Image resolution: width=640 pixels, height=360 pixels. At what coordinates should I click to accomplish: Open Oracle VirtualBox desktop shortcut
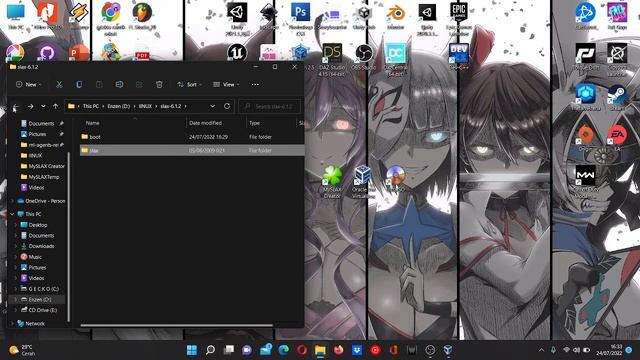pyautogui.click(x=363, y=182)
